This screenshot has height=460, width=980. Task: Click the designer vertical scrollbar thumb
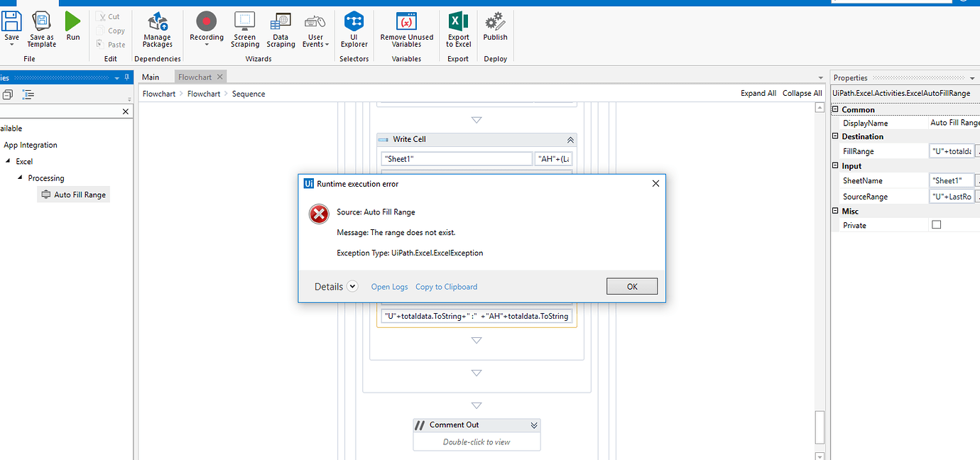(820, 426)
